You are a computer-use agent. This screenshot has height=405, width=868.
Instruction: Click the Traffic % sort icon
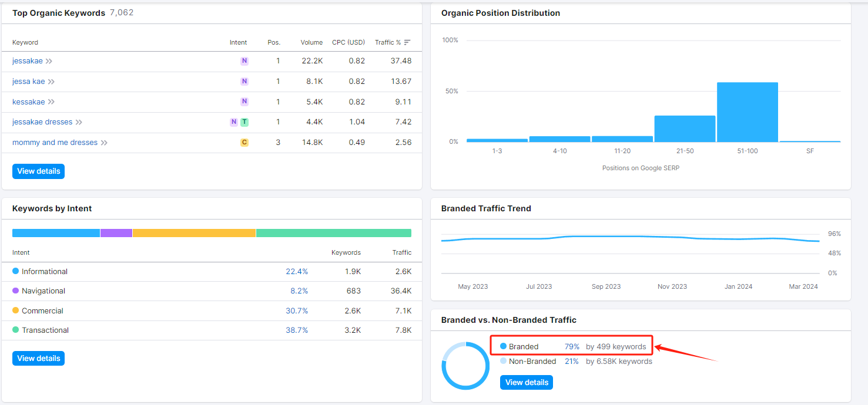[407, 42]
